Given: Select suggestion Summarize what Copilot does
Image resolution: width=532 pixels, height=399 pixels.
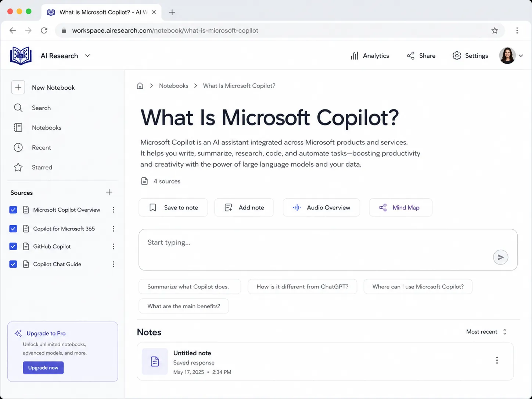Looking at the screenshot, I should click(190, 287).
